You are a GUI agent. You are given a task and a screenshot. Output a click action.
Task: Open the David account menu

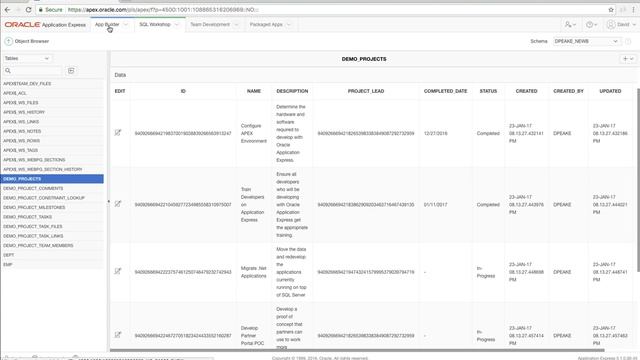(x=621, y=24)
